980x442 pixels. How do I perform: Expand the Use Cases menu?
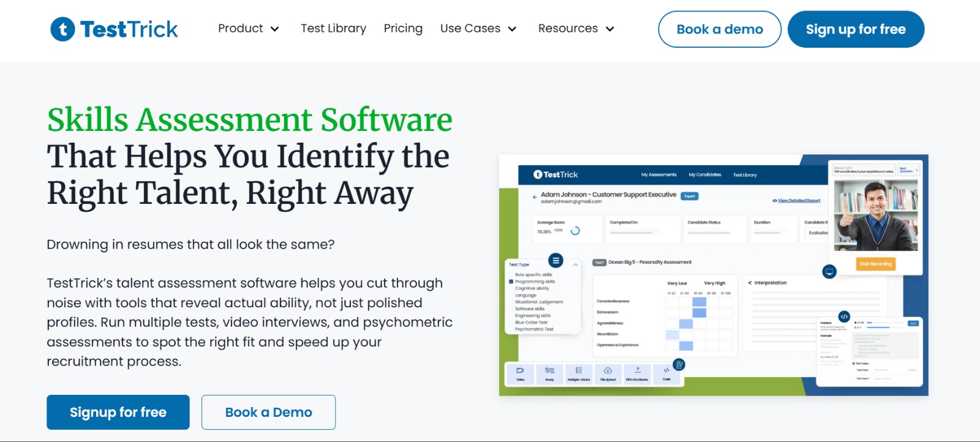[x=478, y=28]
